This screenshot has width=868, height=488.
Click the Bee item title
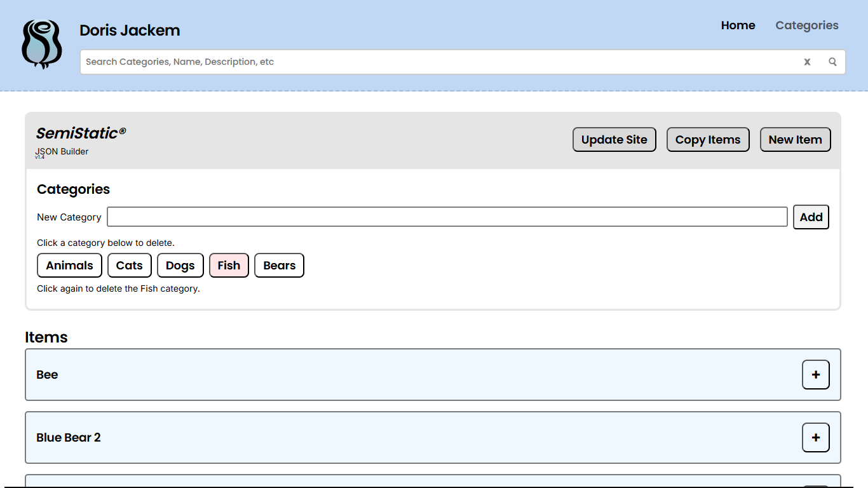point(47,375)
